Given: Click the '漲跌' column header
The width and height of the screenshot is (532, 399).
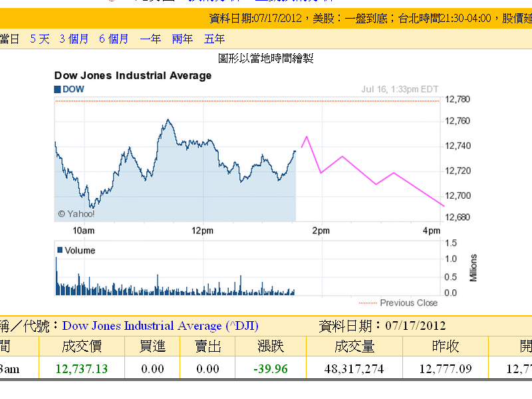Looking at the screenshot, I should 271,346.
